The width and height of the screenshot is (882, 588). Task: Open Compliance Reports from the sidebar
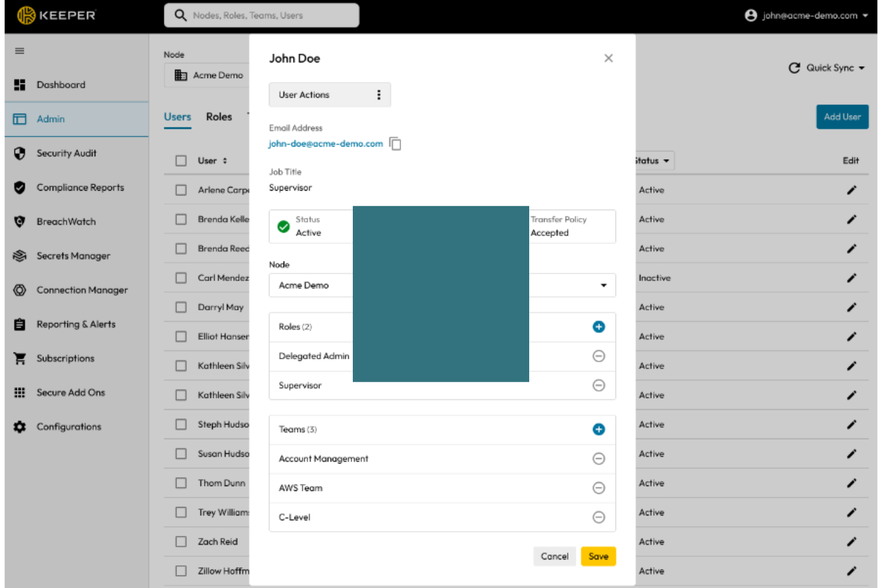(80, 188)
